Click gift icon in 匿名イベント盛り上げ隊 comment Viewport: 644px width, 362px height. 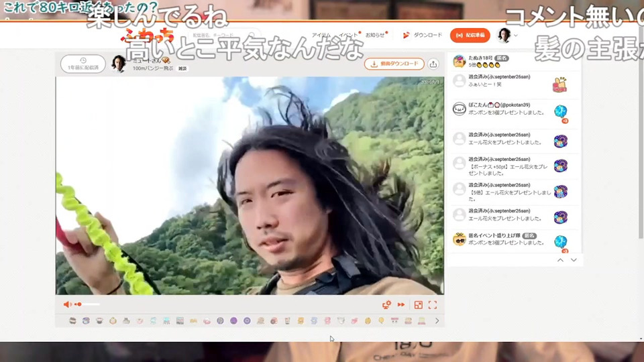[x=561, y=242]
